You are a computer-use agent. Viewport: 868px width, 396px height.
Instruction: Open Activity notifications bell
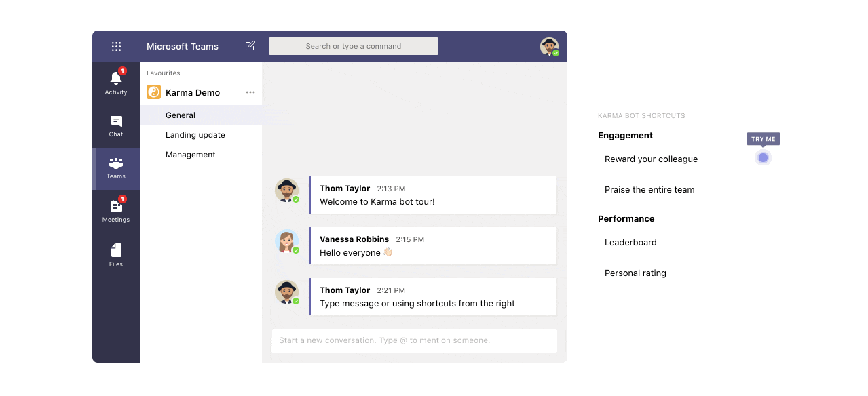click(116, 79)
